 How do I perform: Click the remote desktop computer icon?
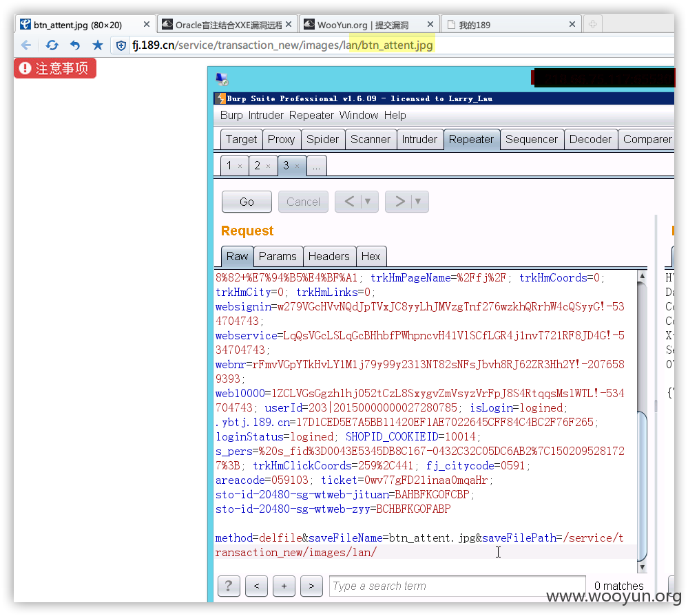click(222, 79)
